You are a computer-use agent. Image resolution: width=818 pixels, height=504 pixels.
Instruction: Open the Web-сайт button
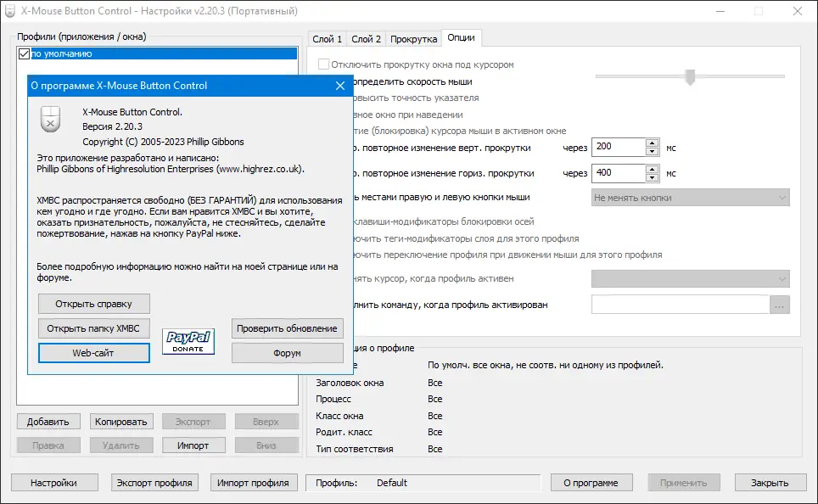(94, 353)
